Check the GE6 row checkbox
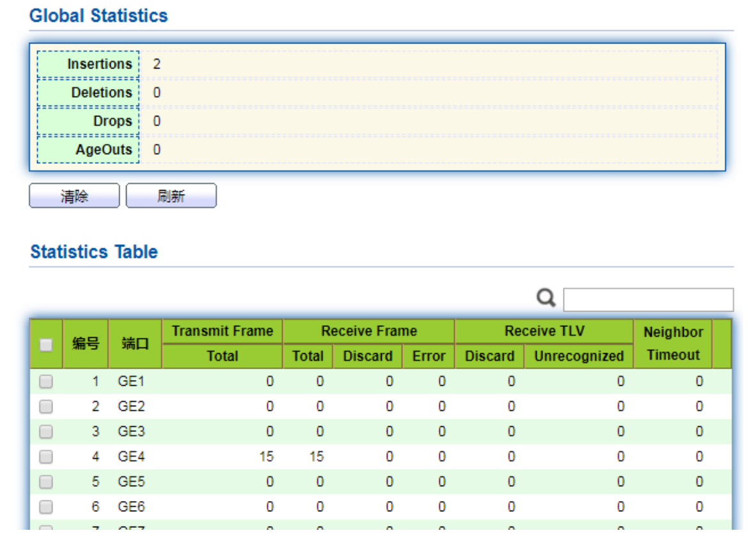Screen dimensions: 756x533 coord(46,507)
